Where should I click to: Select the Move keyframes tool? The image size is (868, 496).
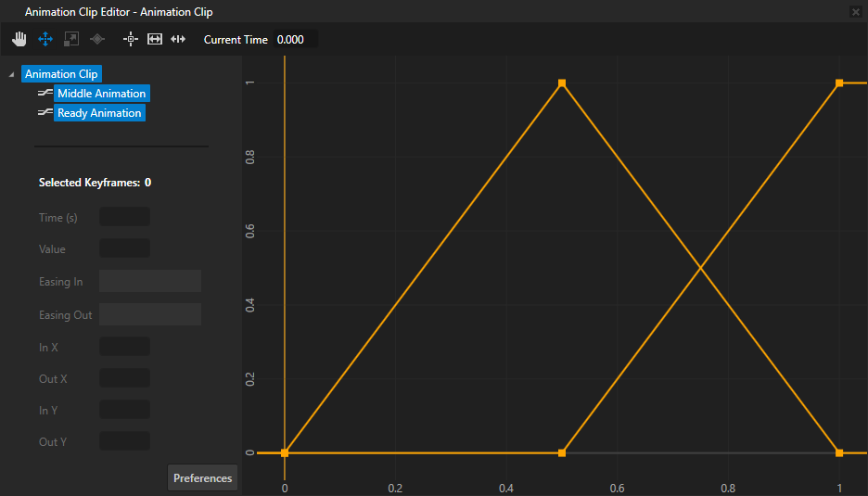[x=45, y=39]
